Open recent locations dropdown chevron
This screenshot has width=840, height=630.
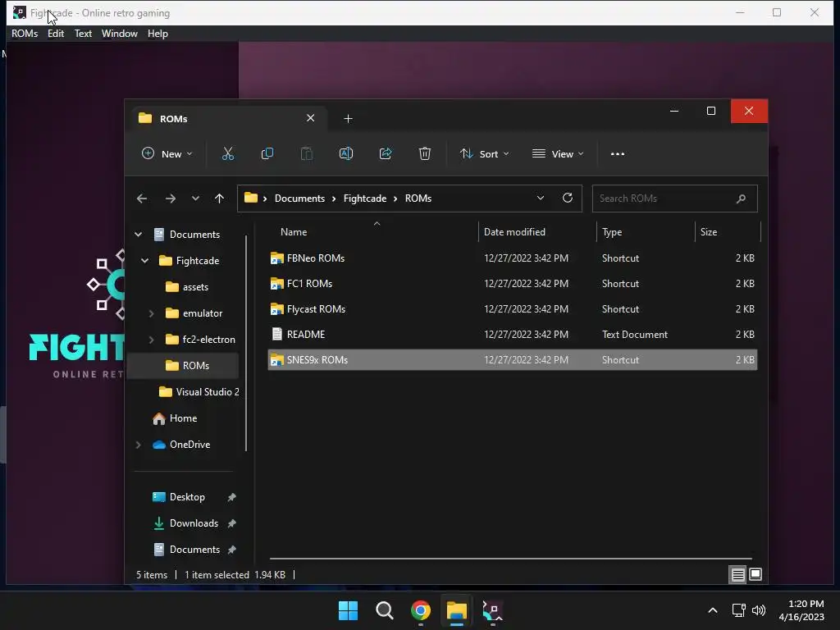195,199
